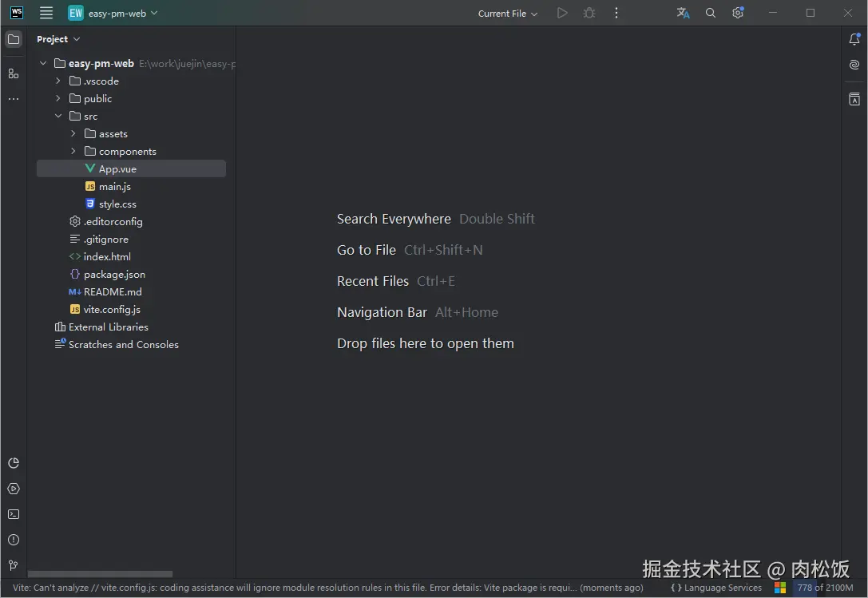The width and height of the screenshot is (868, 598).
Task: Open the AI Assistant spiral icon
Action: pos(854,65)
